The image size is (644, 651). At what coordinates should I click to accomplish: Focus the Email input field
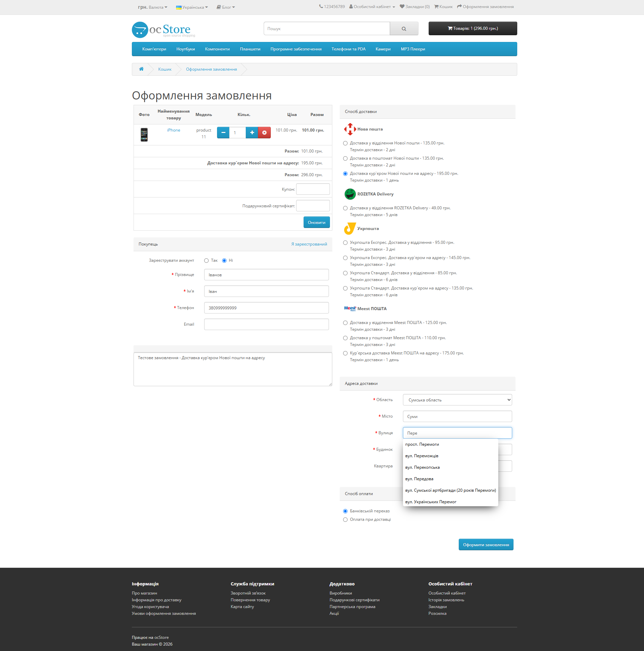point(266,324)
